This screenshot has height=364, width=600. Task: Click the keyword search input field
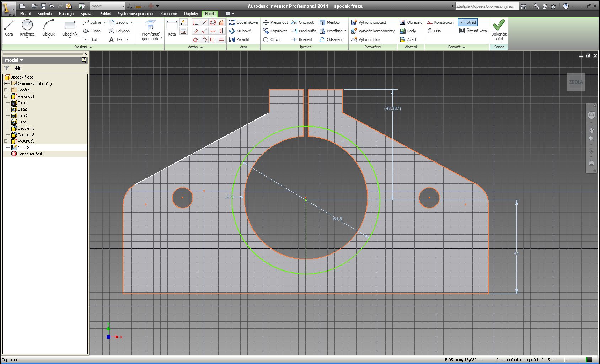[486, 6]
